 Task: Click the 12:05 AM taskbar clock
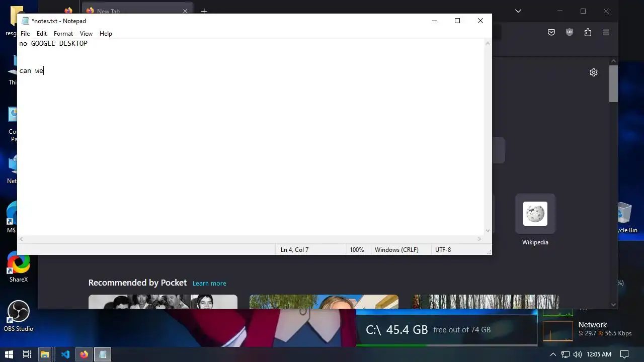tap(599, 354)
